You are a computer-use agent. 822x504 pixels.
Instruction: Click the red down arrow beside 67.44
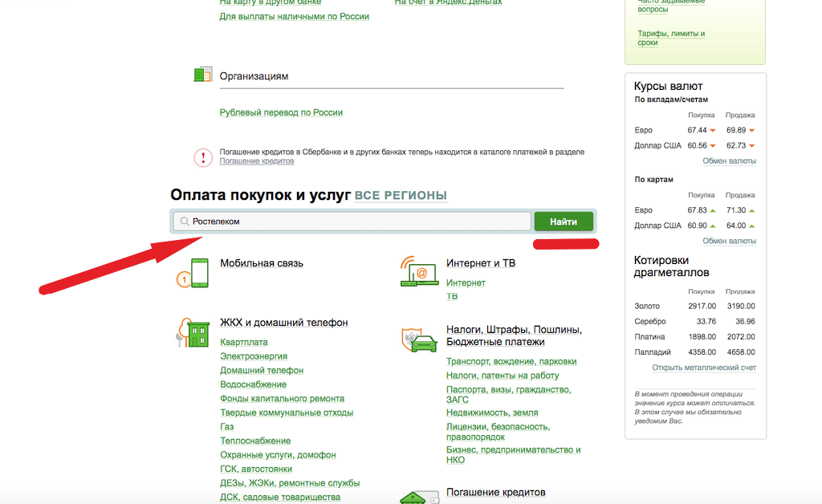[713, 131]
